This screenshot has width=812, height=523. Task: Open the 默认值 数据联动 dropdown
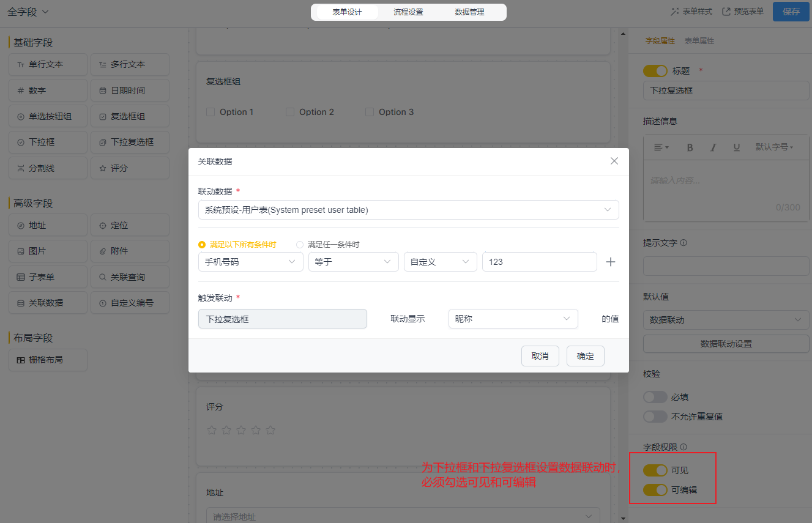pyautogui.click(x=726, y=320)
